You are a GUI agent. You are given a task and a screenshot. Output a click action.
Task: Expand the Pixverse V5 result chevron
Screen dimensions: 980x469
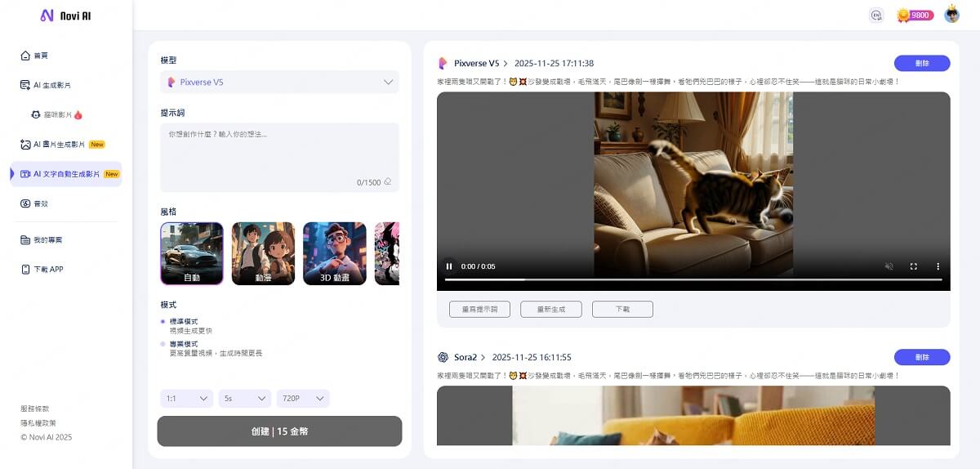click(506, 63)
